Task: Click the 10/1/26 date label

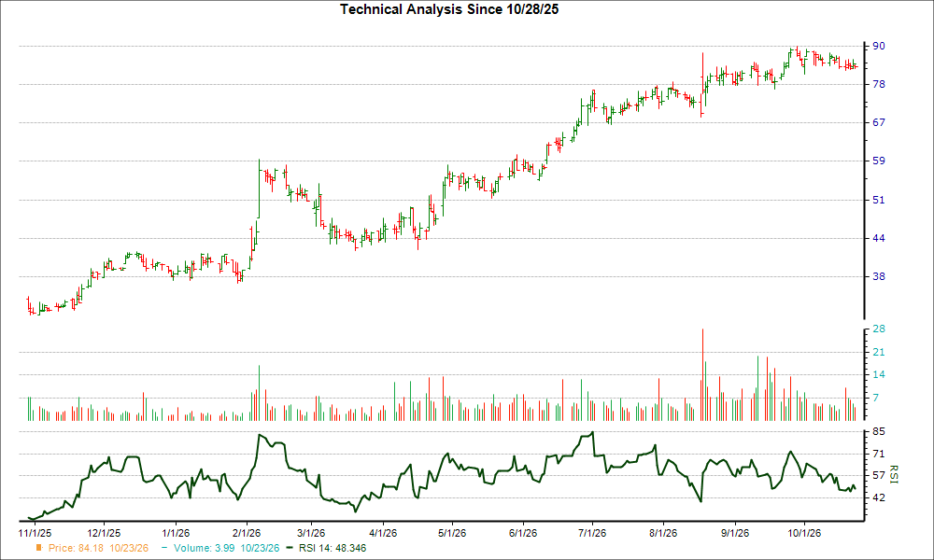Action: [804, 533]
